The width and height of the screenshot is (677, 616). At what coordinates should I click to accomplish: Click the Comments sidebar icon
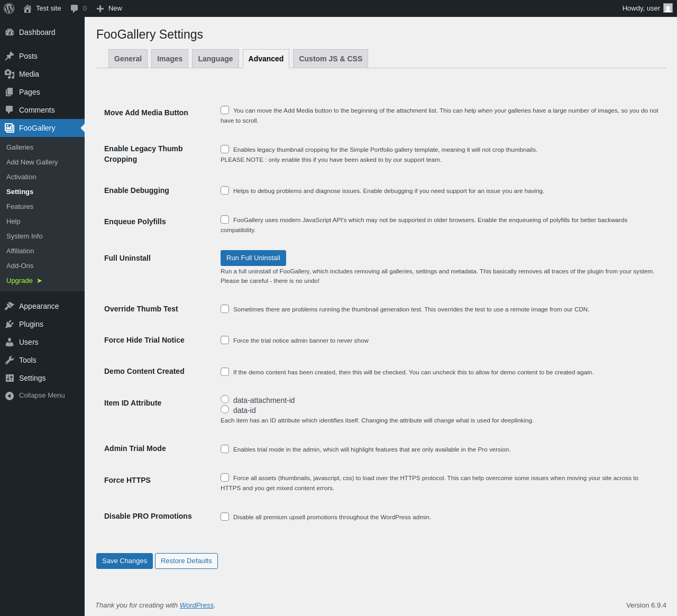click(x=10, y=110)
